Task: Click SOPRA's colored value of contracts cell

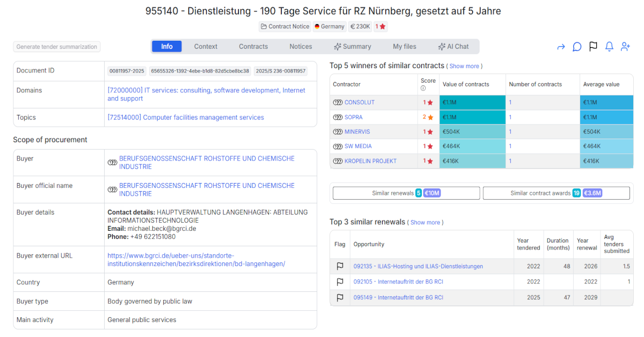Action: pyautogui.click(x=472, y=117)
